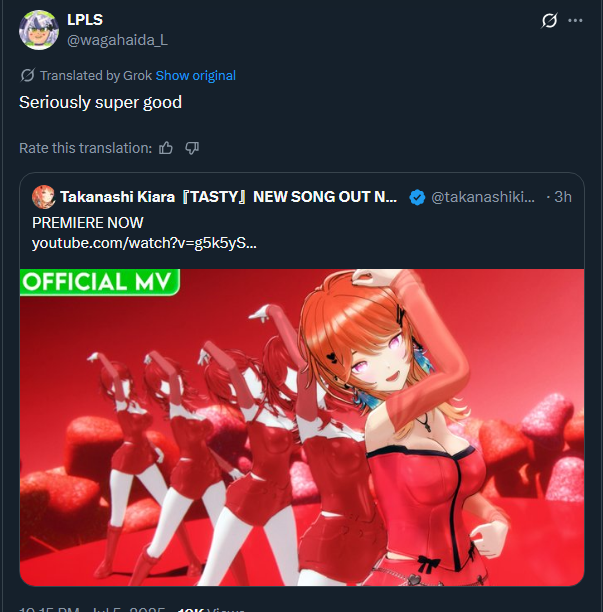Screen dimensions: 603x612
Task: Open the three-dot more options menu
Action: [x=575, y=20]
